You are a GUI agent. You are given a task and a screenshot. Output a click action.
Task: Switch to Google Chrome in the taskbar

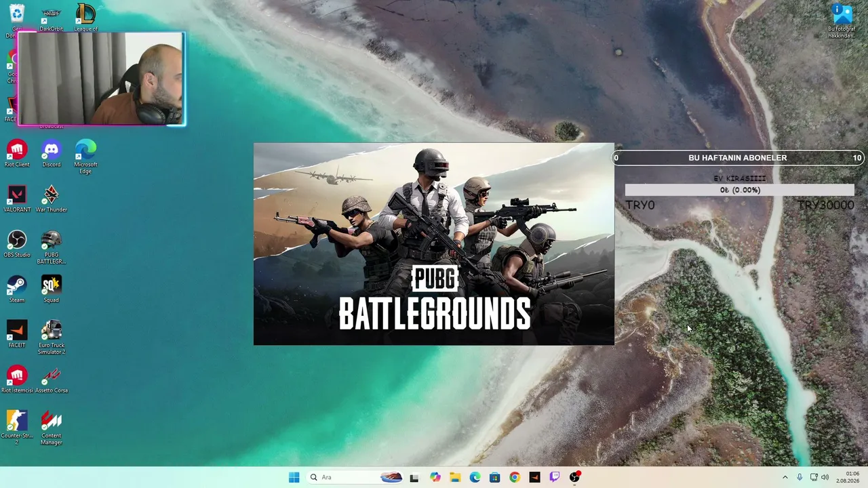(515, 477)
